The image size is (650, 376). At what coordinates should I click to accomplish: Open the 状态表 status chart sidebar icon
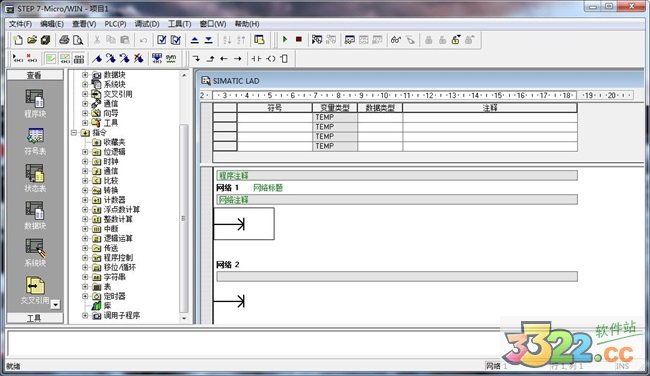(35, 178)
